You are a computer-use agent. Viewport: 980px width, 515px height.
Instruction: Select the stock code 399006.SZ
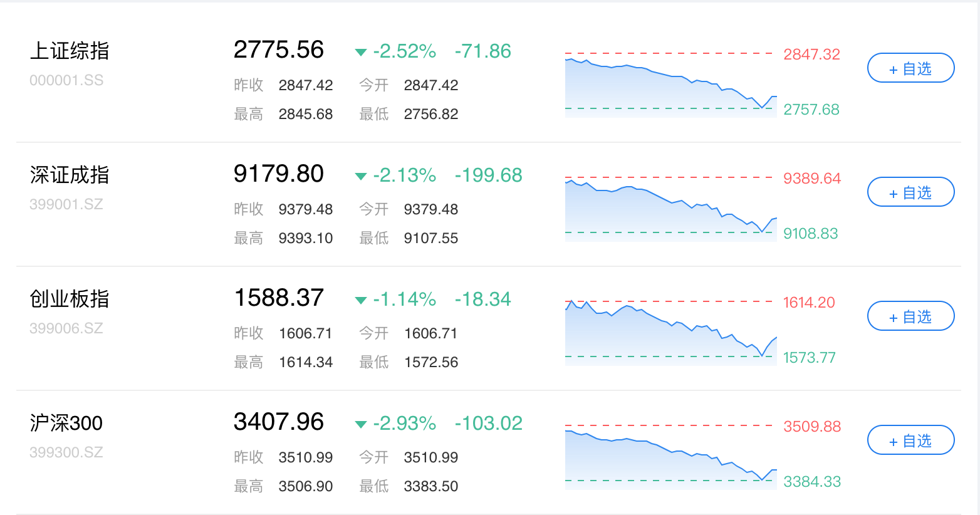pyautogui.click(x=66, y=328)
